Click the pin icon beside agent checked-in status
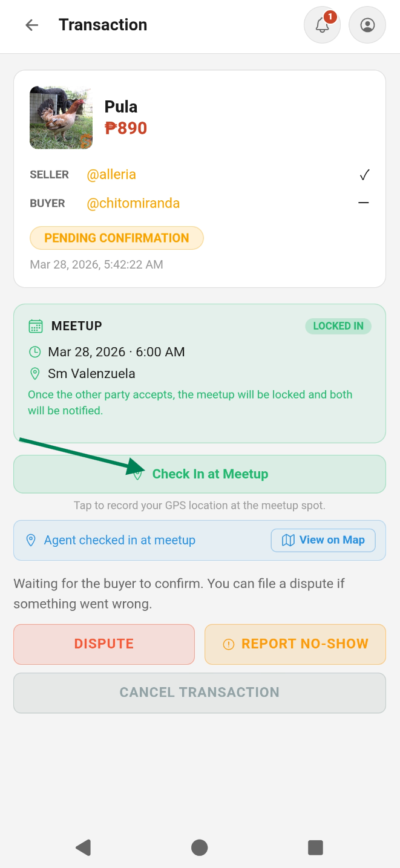This screenshot has width=400, height=868. (31, 540)
